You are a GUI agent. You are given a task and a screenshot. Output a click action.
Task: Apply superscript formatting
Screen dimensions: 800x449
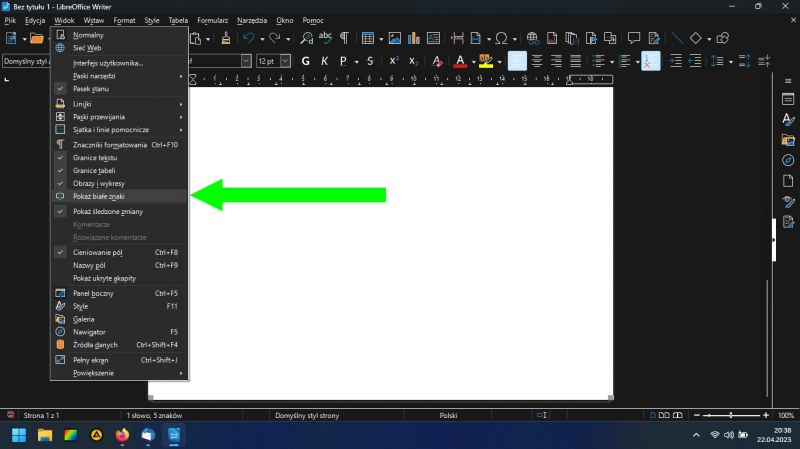394,61
